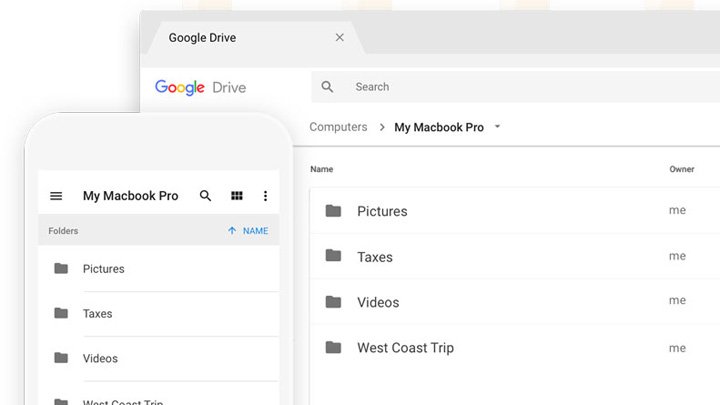This screenshot has width=720, height=405.
Task: Tap the My Macbook Pro title on phone
Action: (x=130, y=196)
